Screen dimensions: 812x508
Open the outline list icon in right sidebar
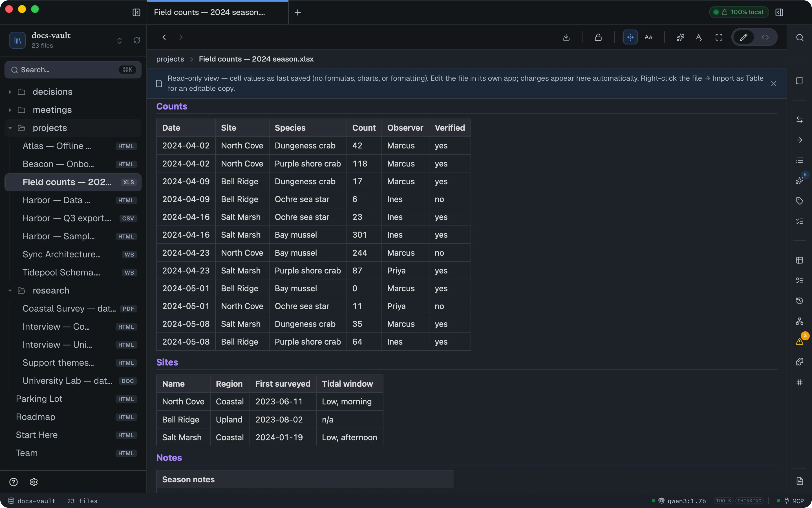click(x=800, y=160)
